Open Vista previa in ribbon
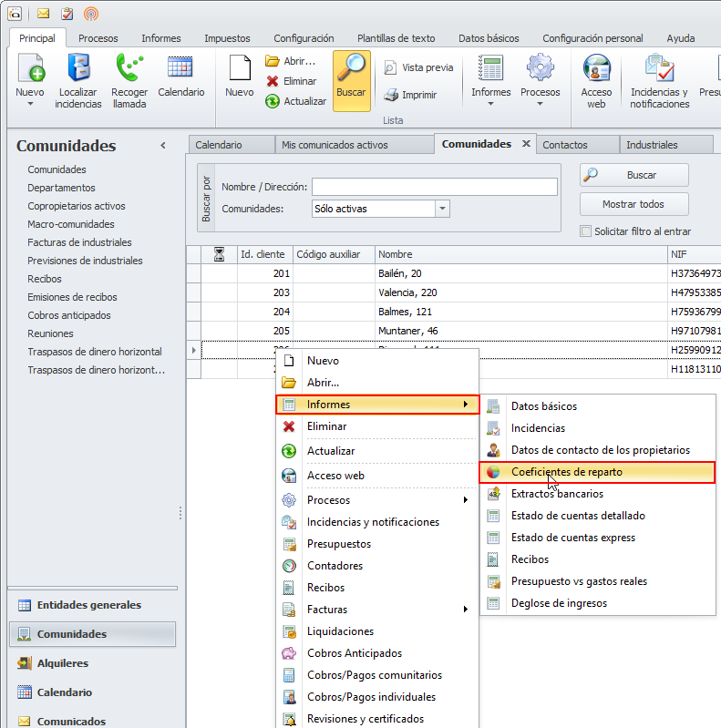The width and height of the screenshot is (721, 728). click(x=417, y=67)
